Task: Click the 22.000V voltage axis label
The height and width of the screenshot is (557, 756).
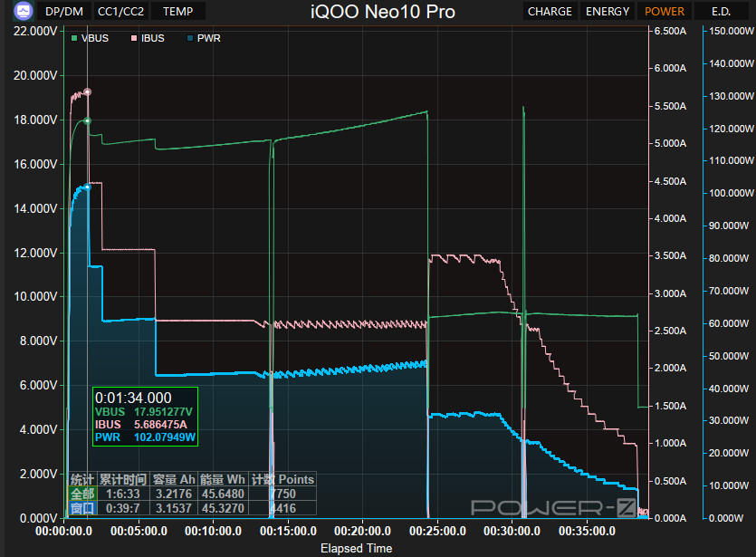Action: tap(35, 32)
